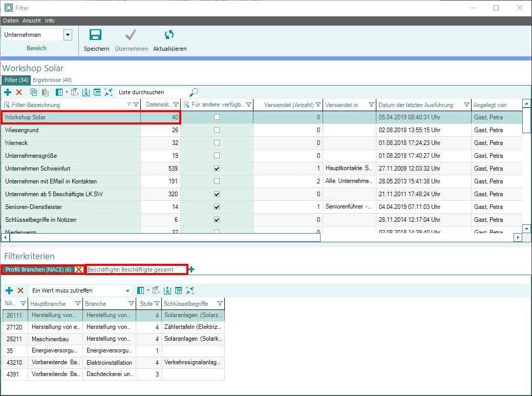Expand column chooser arrow in criteria toolbar
This screenshot has height=396, width=532.
coord(148,290)
